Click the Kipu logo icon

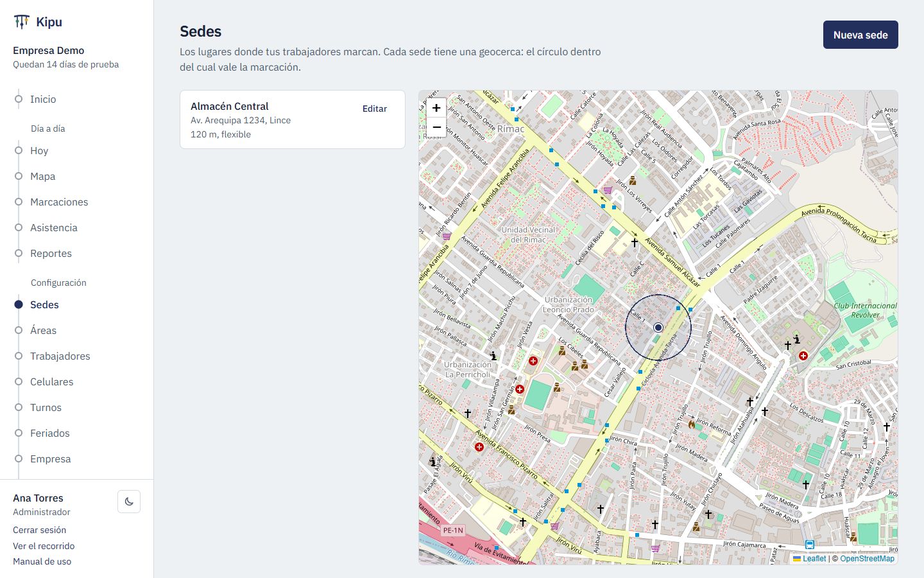click(x=21, y=22)
